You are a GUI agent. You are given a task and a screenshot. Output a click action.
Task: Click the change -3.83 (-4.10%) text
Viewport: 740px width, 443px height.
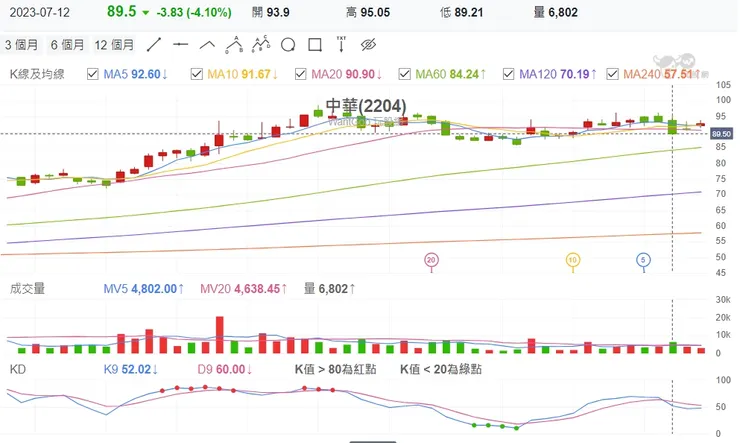(x=194, y=12)
